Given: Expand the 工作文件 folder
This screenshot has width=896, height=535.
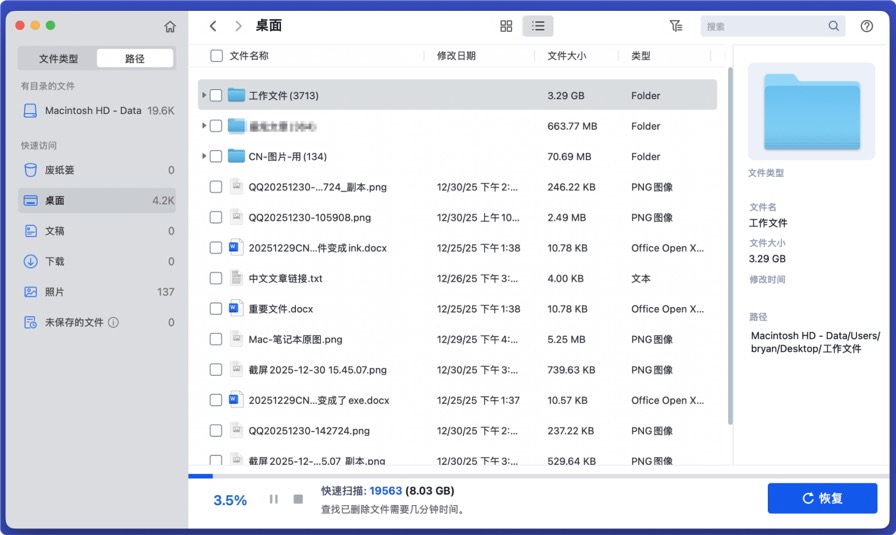Looking at the screenshot, I should click(x=203, y=95).
